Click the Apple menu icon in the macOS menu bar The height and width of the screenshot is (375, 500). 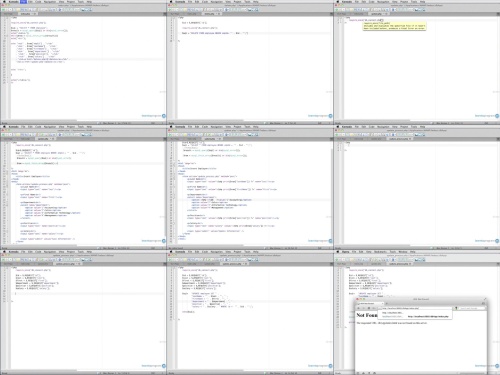4,2
